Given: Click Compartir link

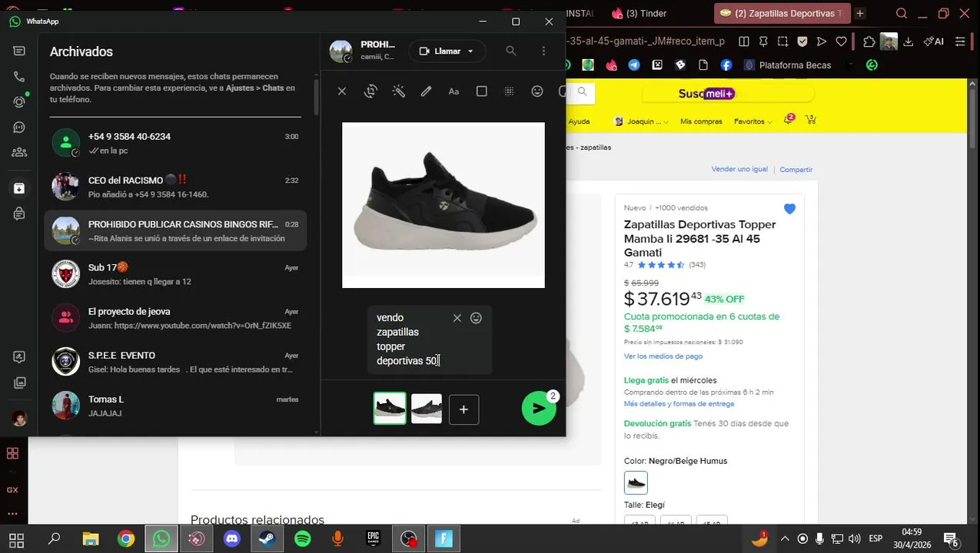Looking at the screenshot, I should pyautogui.click(x=796, y=169).
